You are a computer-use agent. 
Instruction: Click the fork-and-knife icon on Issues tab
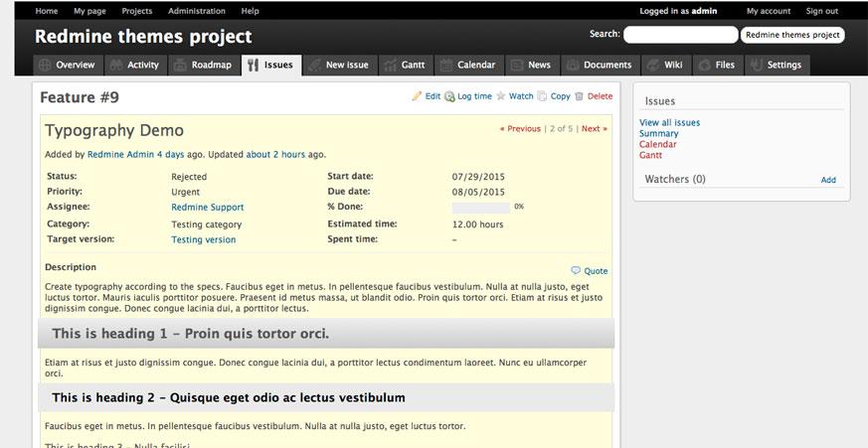click(x=253, y=65)
